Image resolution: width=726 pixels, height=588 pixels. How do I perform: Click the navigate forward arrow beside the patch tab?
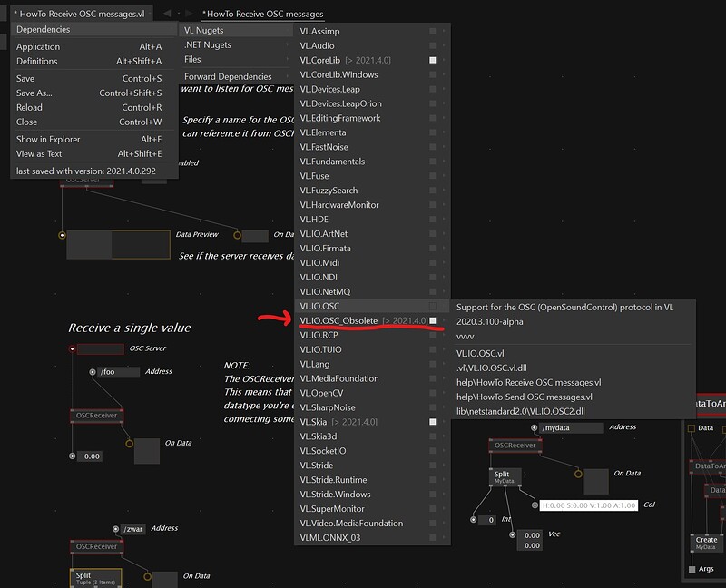coord(189,14)
